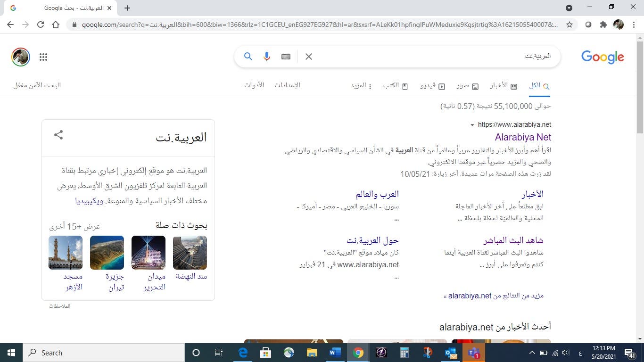Open Microsoft Edge from taskbar
The image size is (644, 362).
(243, 353)
